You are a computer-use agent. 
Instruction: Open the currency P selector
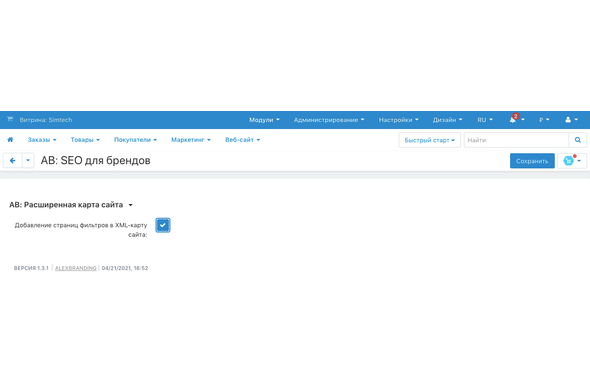[544, 120]
